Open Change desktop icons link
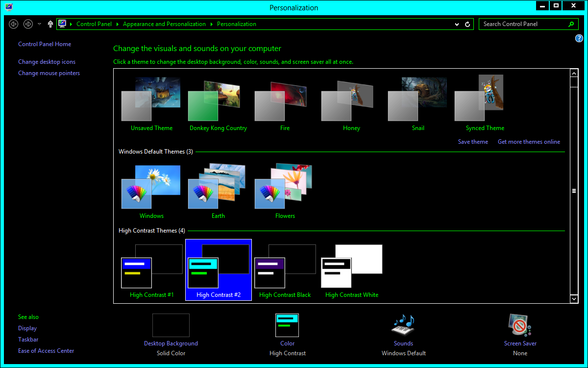 point(47,62)
